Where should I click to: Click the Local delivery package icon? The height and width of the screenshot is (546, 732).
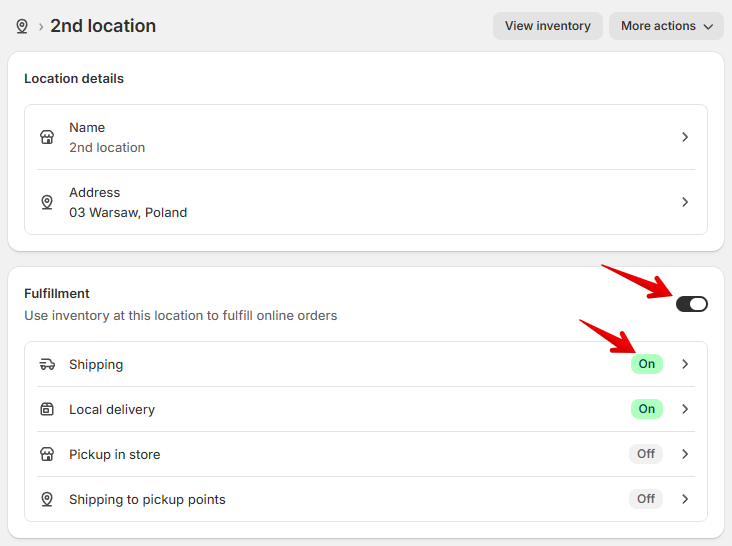click(x=47, y=409)
